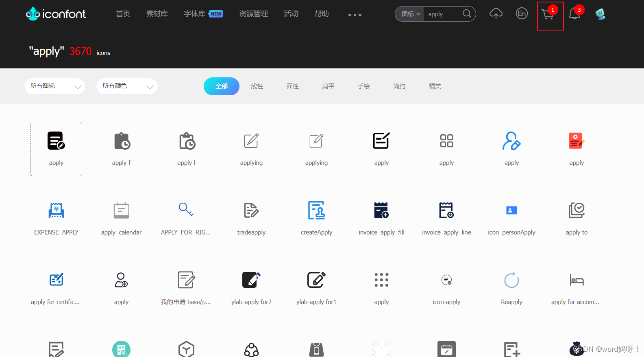644x357 pixels.
Task: Select the apply to icon
Action: (x=577, y=210)
